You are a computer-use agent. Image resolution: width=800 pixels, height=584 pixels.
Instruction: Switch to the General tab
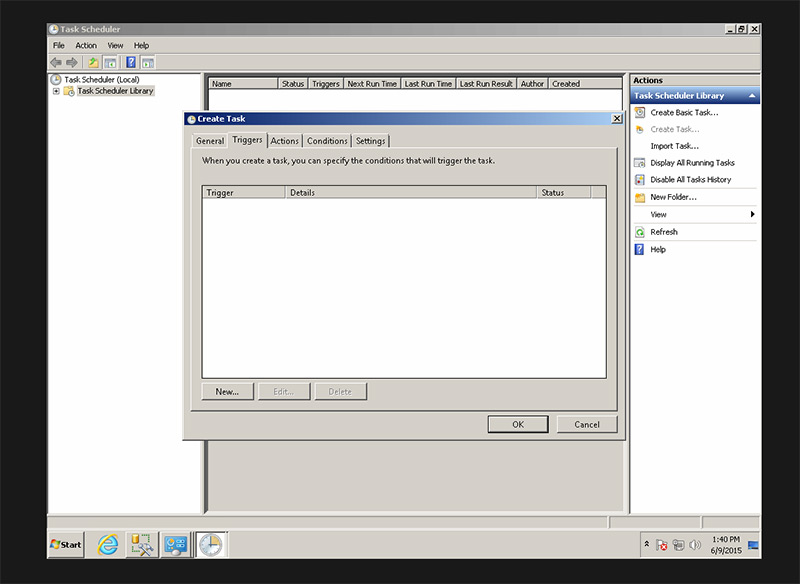click(x=210, y=141)
